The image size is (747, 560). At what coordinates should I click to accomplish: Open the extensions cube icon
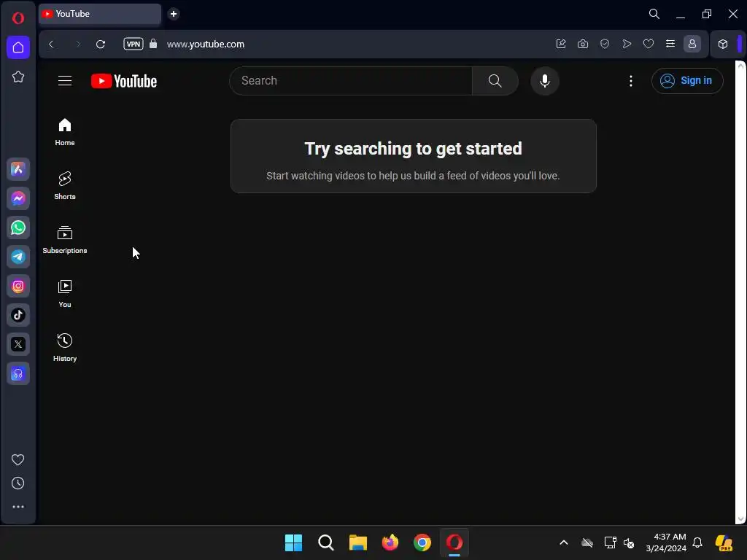click(x=723, y=44)
